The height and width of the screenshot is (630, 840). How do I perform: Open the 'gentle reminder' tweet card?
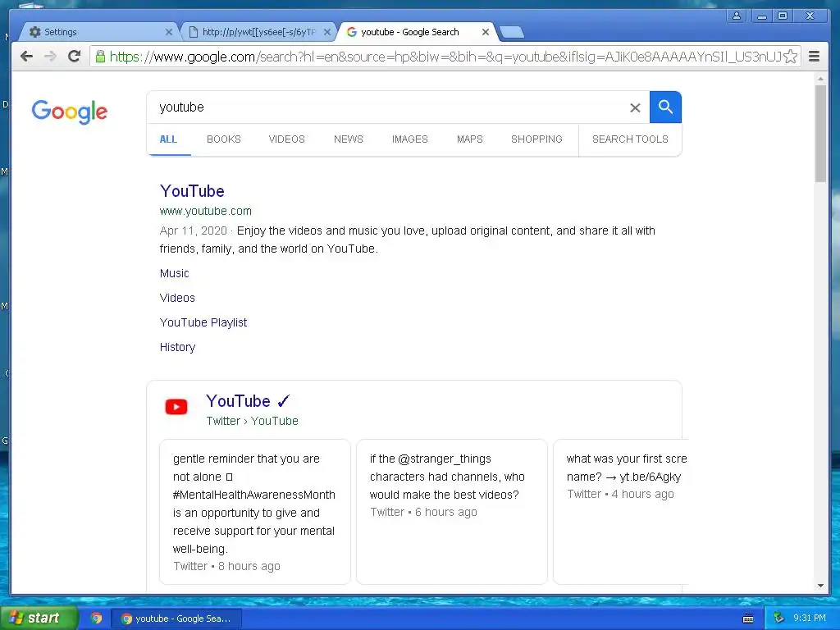point(255,512)
